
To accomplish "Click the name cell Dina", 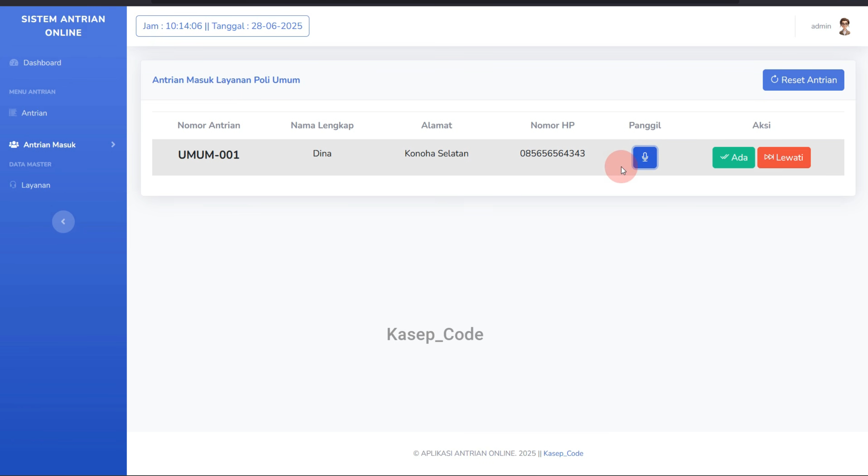I will point(322,153).
